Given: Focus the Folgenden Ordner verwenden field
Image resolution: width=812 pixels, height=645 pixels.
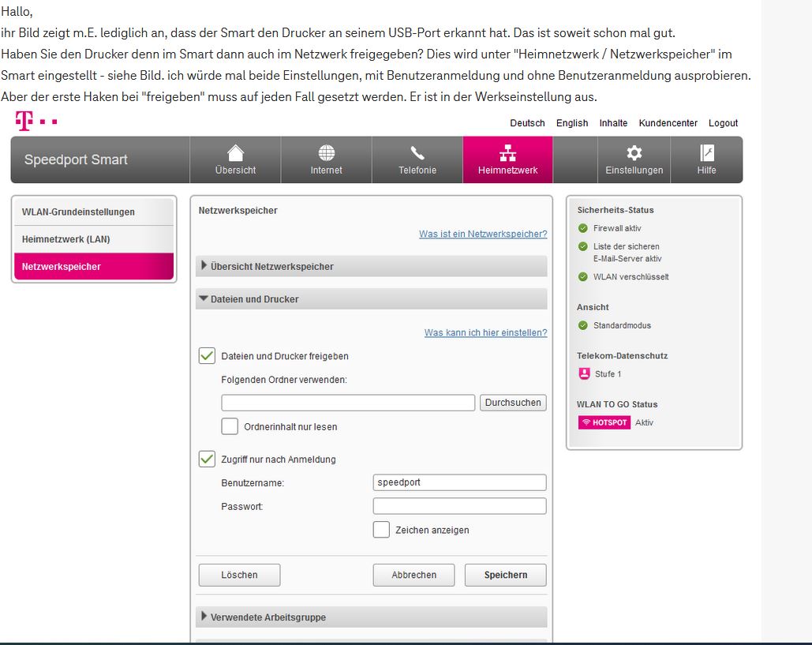Looking at the screenshot, I should pyautogui.click(x=348, y=403).
